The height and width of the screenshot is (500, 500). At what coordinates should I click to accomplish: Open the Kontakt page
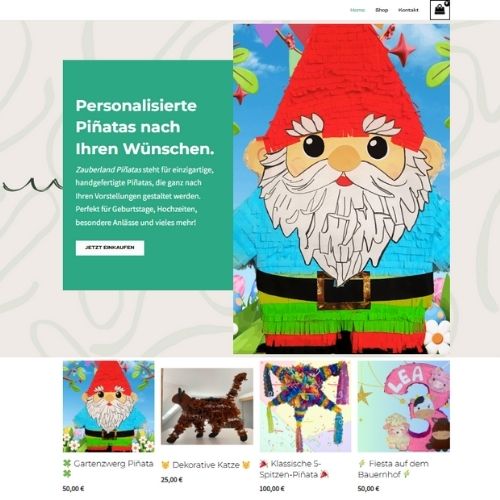tap(408, 10)
